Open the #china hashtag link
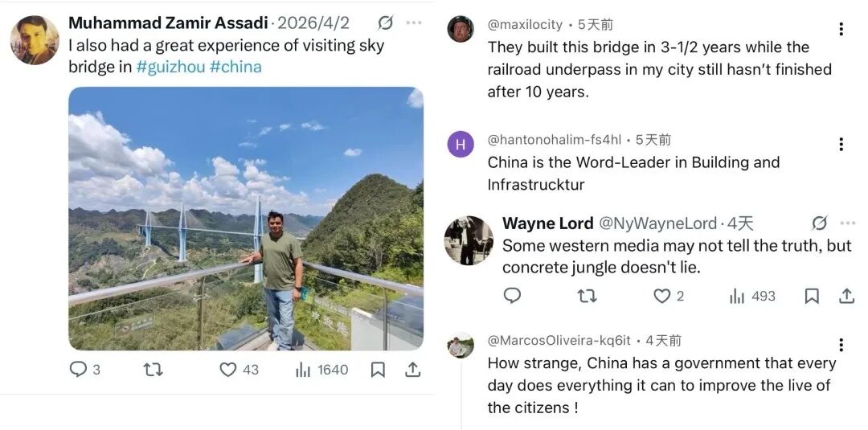Viewport: 868px width, 430px height. click(235, 67)
